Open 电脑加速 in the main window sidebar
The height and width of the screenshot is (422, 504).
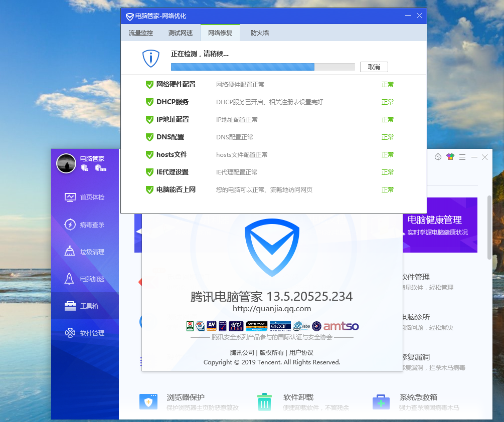coord(85,279)
